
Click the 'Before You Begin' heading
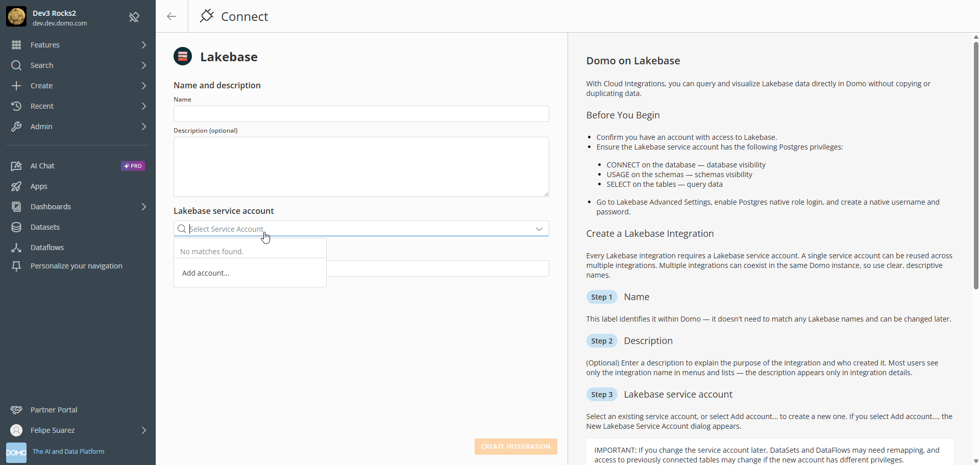[x=623, y=115]
